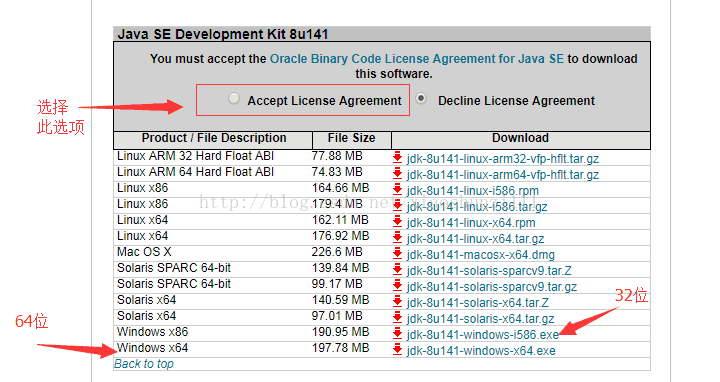Image resolution: width=720 pixels, height=382 pixels.
Task: Click Java SE Development Kit 8u141 heading
Action: [223, 34]
